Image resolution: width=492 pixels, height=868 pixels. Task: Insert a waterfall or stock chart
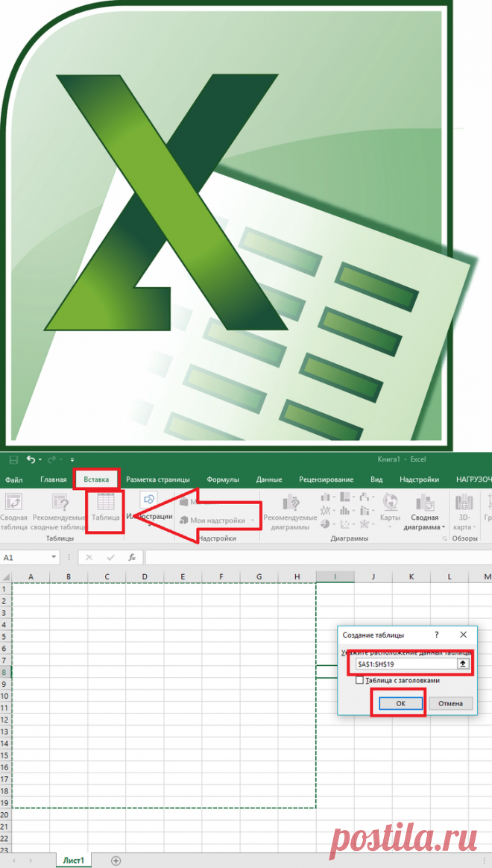click(x=365, y=497)
